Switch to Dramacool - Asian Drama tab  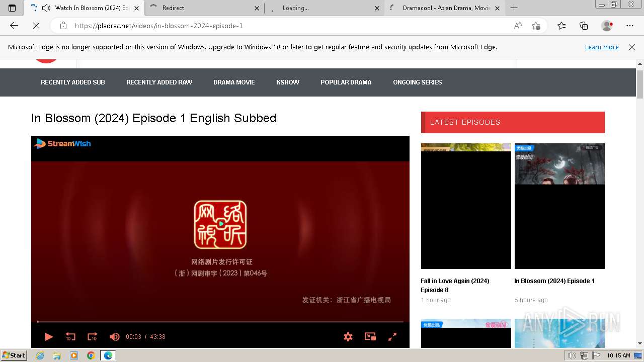(x=444, y=8)
